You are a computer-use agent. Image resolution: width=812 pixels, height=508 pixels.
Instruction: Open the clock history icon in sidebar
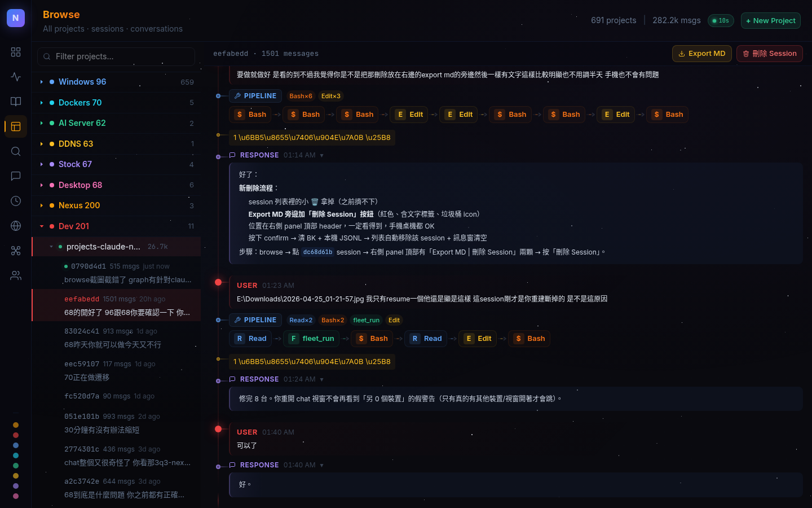click(16, 201)
